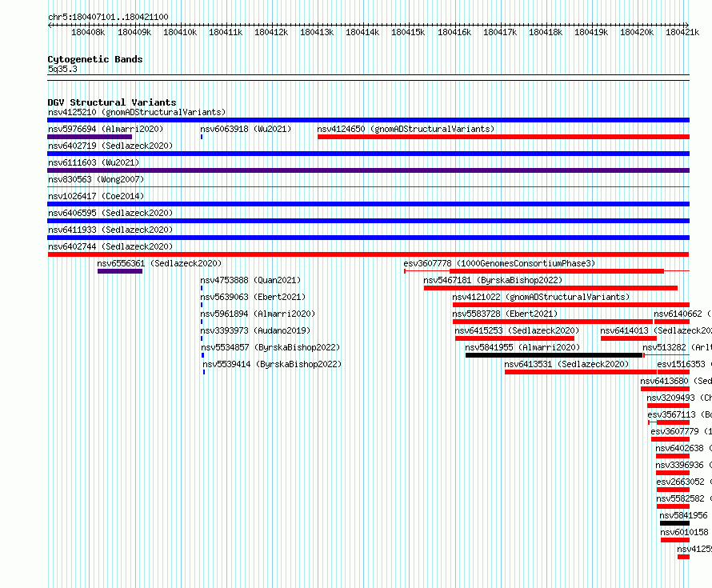Click the blue bar under nsv4125210

[x=368, y=120]
